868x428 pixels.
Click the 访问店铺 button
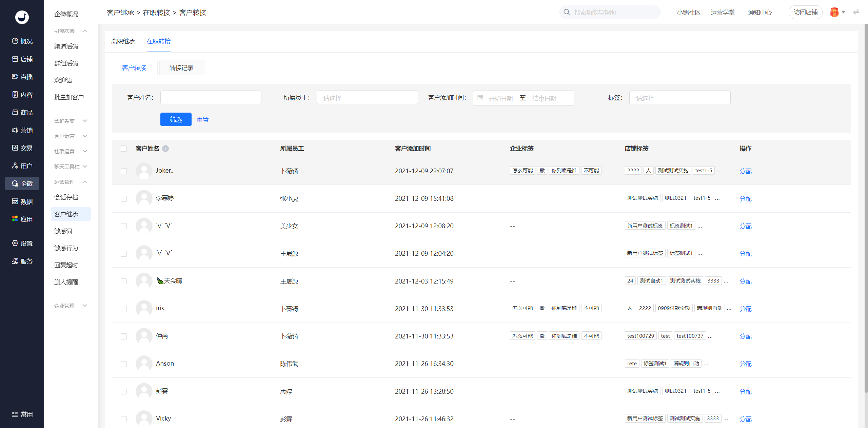pos(805,12)
